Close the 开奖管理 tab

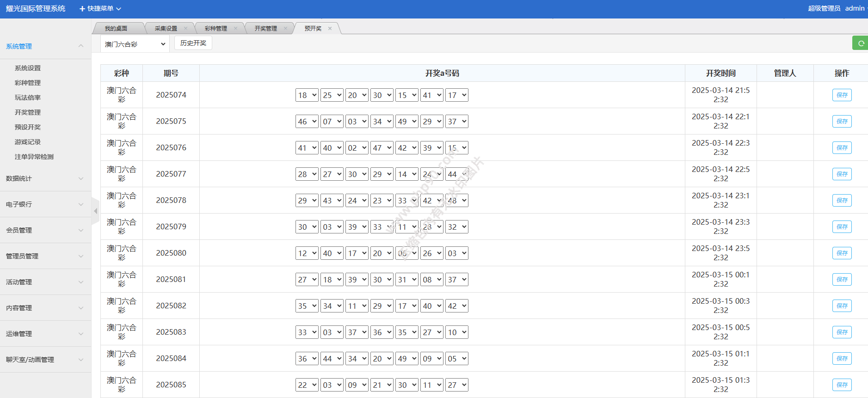[285, 29]
